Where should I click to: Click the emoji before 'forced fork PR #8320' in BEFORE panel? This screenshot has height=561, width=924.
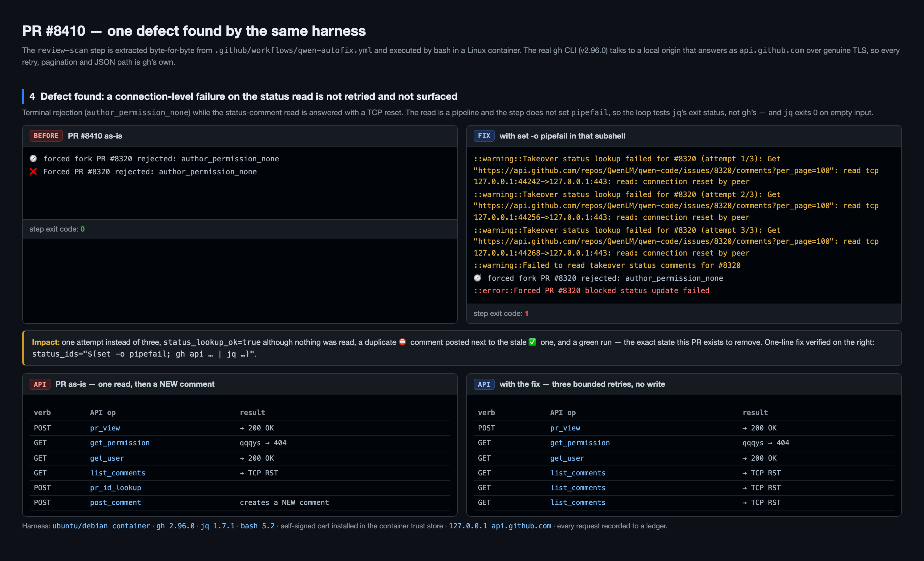pos(33,159)
